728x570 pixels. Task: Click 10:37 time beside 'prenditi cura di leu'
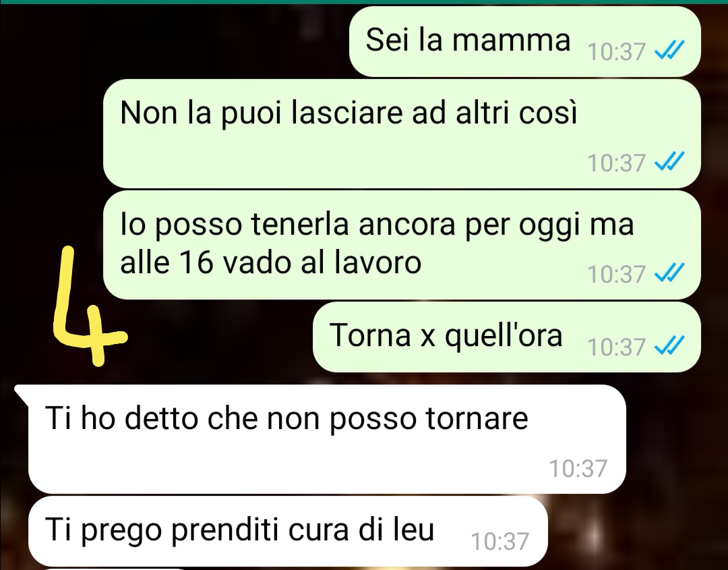click(x=500, y=541)
